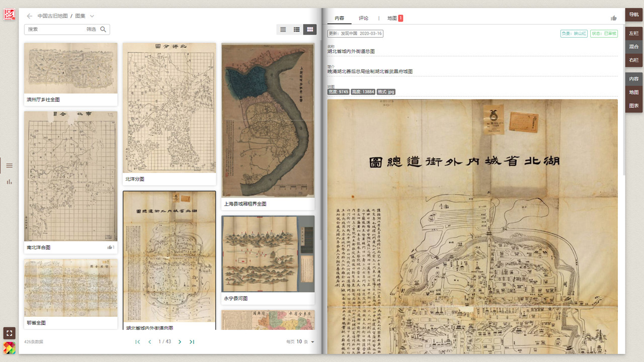Click the 状态: 已审核 status tag

604,34
